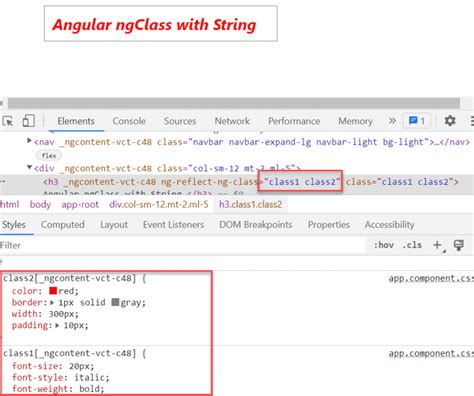Switch to the Console tab
The image size is (474, 396).
click(129, 121)
